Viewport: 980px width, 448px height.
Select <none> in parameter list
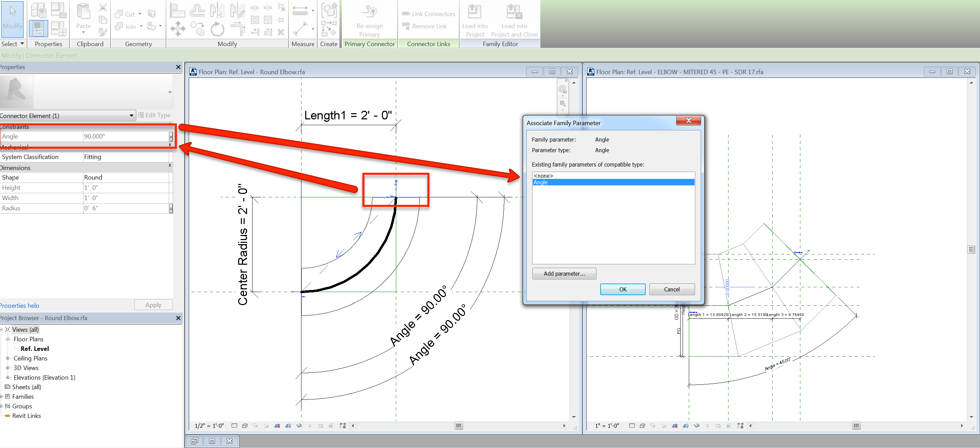tap(543, 176)
